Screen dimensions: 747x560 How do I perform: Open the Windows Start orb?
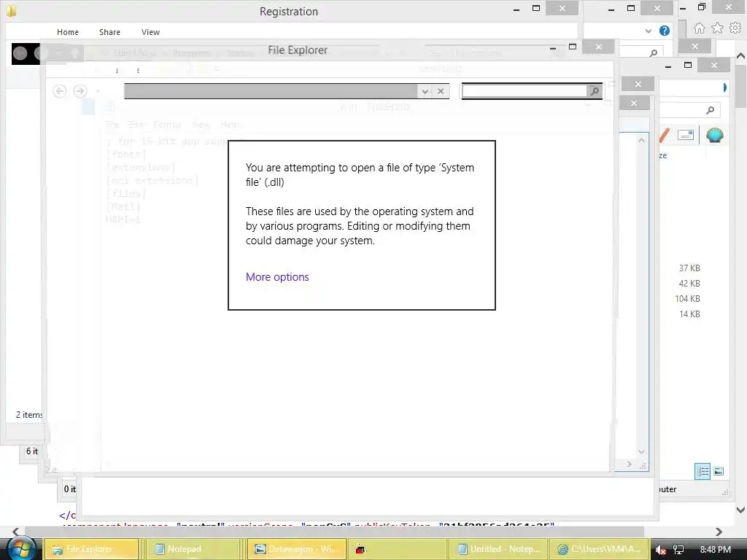[x=21, y=549]
